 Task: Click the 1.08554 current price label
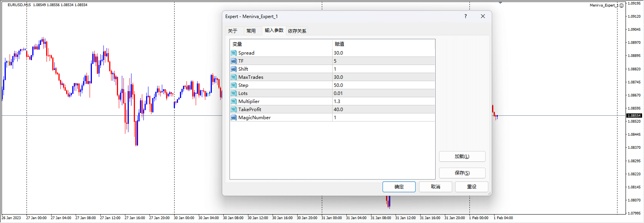[634, 116]
